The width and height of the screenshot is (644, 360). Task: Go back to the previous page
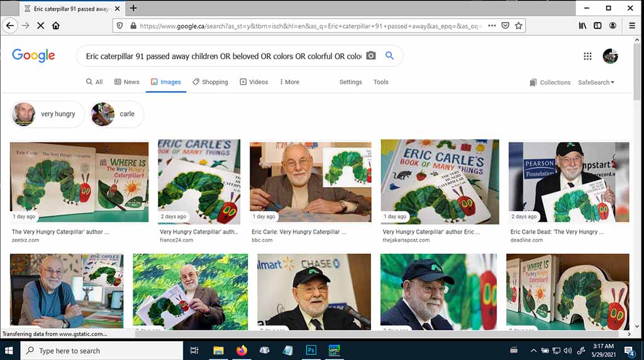click(x=10, y=26)
